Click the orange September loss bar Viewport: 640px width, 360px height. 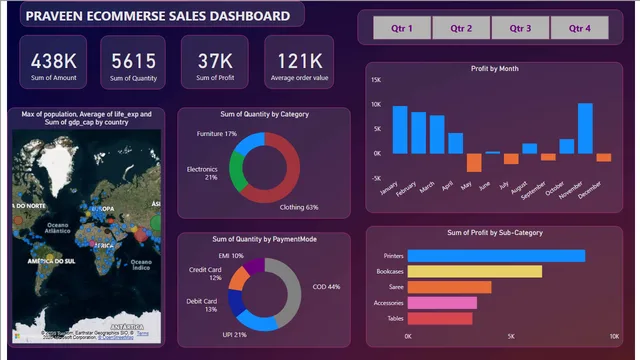(x=548, y=157)
